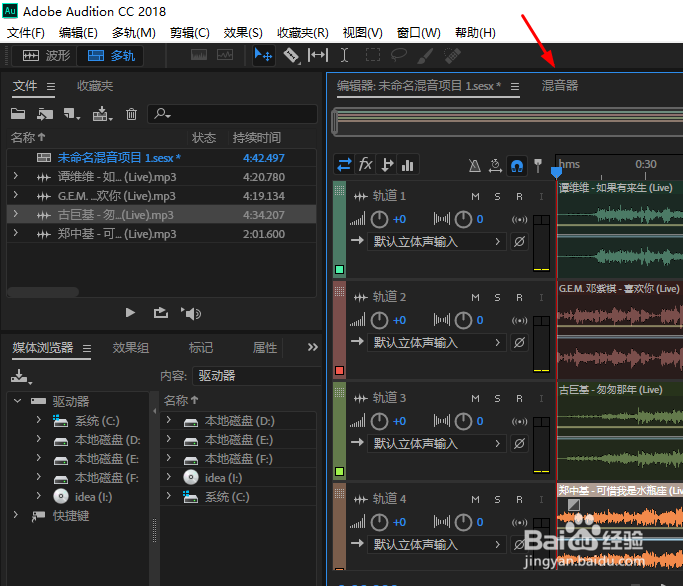
Task: Toggle the metronome icon
Action: [x=474, y=166]
